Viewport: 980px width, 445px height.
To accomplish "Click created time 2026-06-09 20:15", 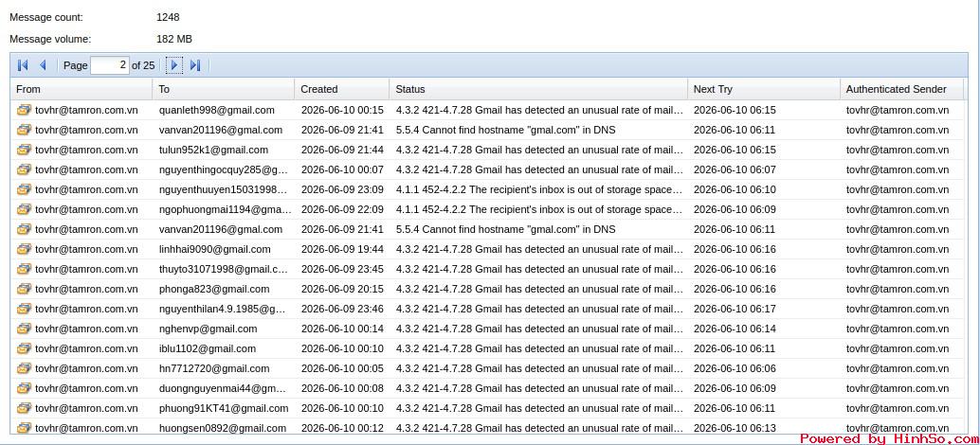I will click(x=342, y=289).
